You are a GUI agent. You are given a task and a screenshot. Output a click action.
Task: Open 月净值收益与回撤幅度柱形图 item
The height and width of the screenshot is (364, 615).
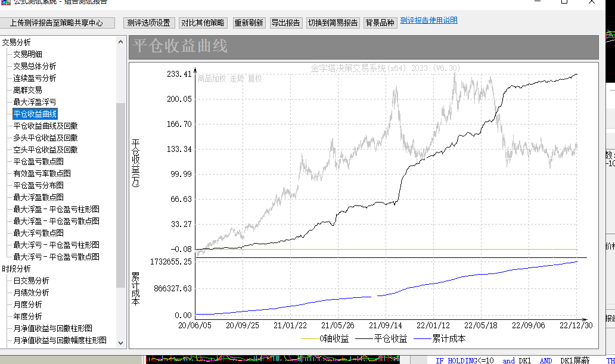click(x=60, y=340)
